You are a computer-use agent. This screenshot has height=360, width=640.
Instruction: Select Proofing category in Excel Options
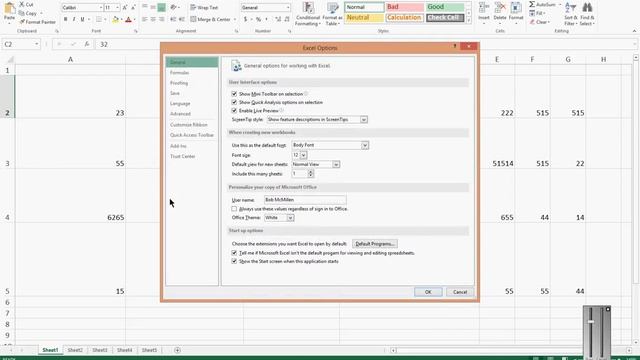[179, 83]
